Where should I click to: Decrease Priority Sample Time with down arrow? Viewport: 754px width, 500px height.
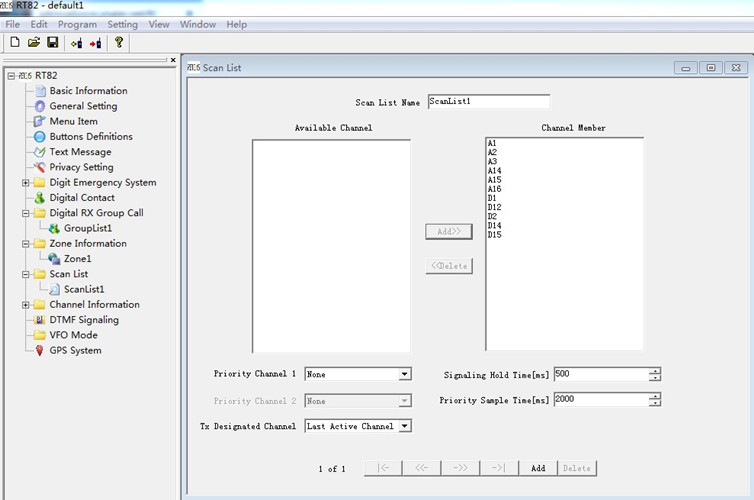tap(655, 403)
